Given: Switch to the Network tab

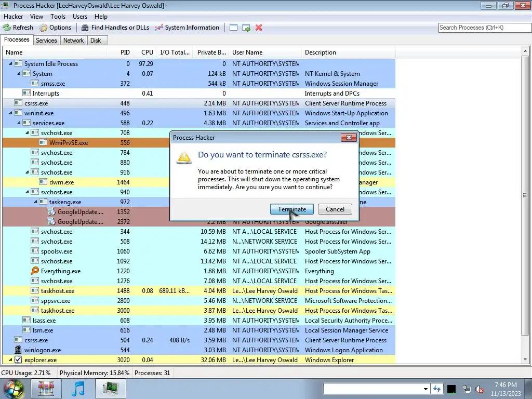Looking at the screenshot, I should 73,41.
